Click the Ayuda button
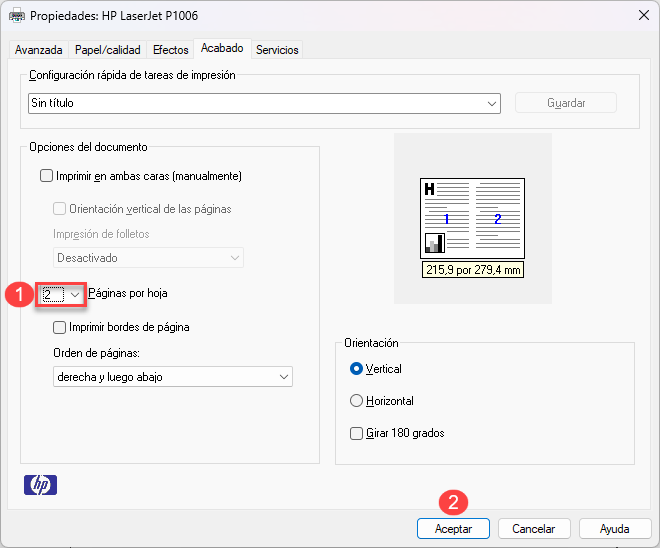This screenshot has width=660, height=548. pyautogui.click(x=615, y=529)
